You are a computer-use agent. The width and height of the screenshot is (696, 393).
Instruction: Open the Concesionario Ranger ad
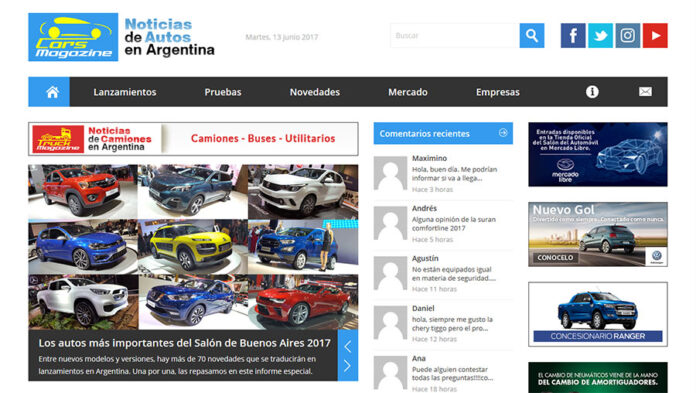tap(597, 314)
